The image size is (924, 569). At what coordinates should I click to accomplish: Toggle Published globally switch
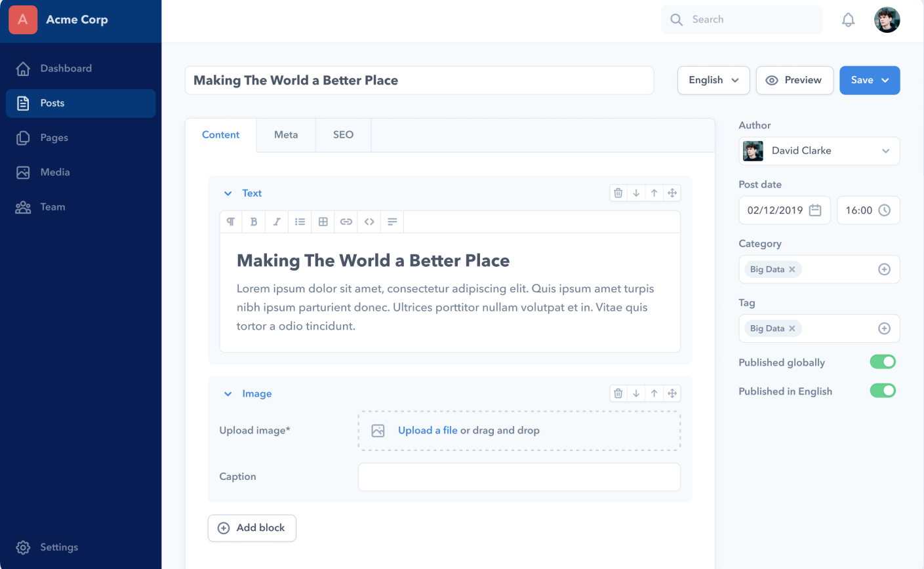point(883,362)
